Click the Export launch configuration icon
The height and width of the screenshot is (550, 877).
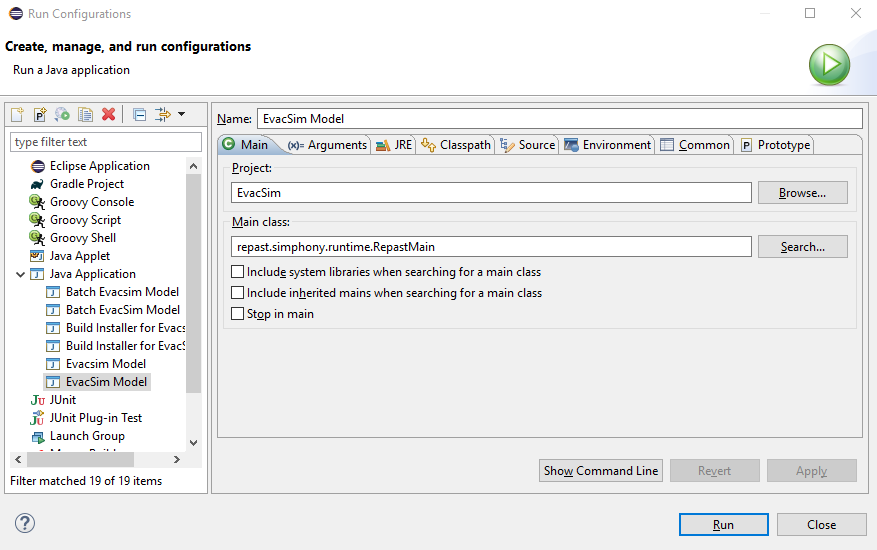pyautogui.click(x=62, y=115)
